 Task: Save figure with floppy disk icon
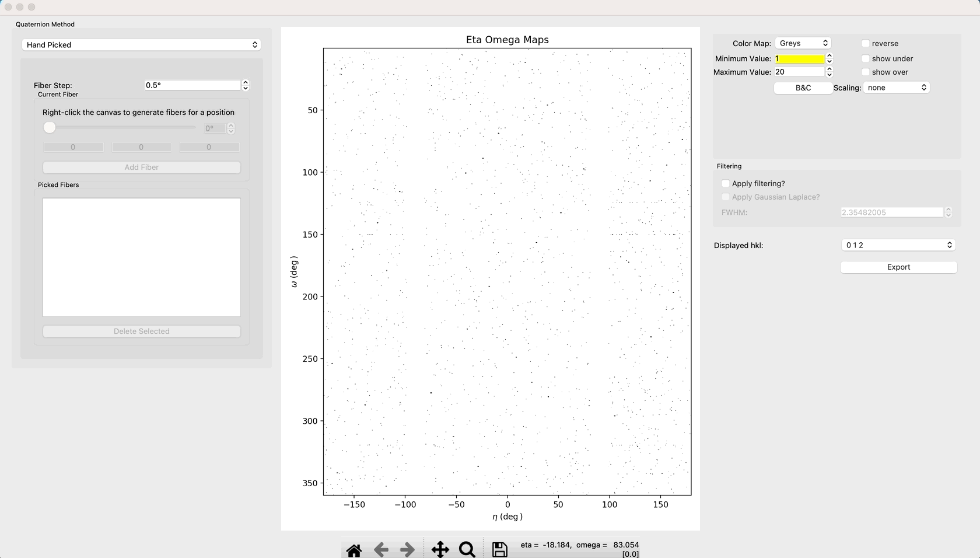pyautogui.click(x=500, y=550)
